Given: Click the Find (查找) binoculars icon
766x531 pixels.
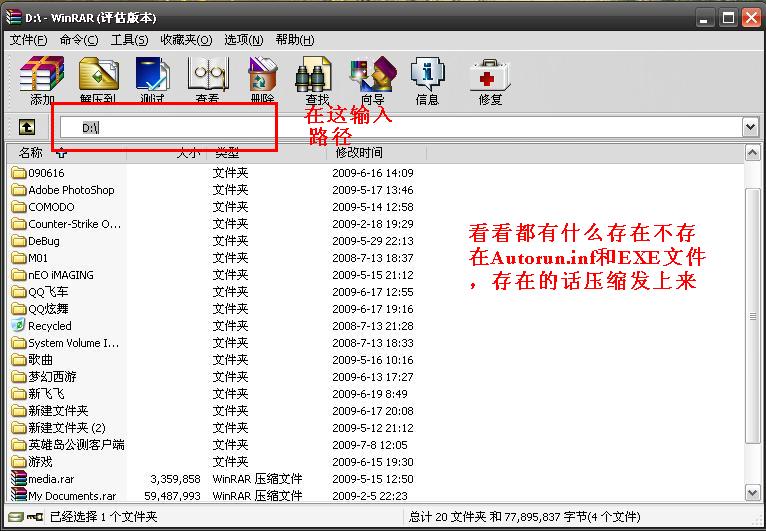Looking at the screenshot, I should [313, 74].
